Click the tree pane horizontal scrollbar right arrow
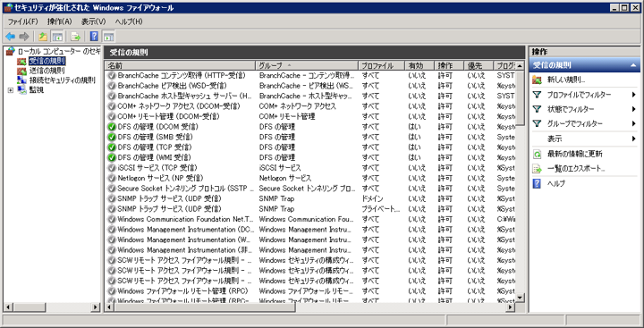The width and height of the screenshot is (644, 328). click(x=96, y=307)
